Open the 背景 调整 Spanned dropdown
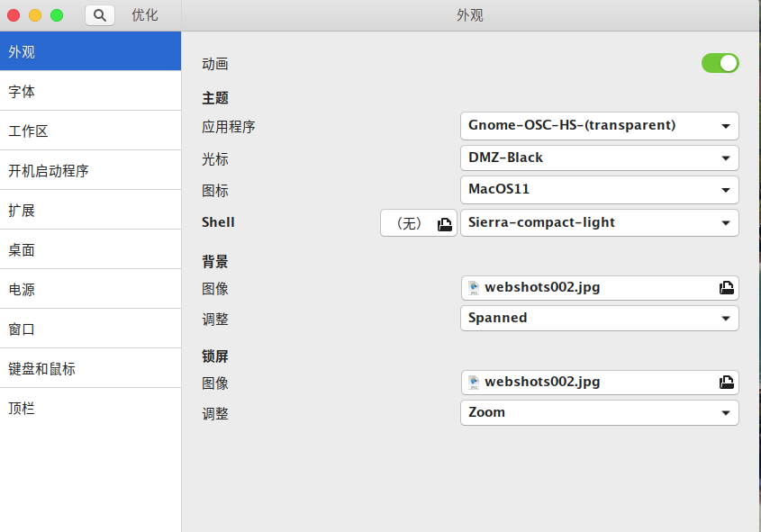This screenshot has height=532, width=761. [x=600, y=318]
